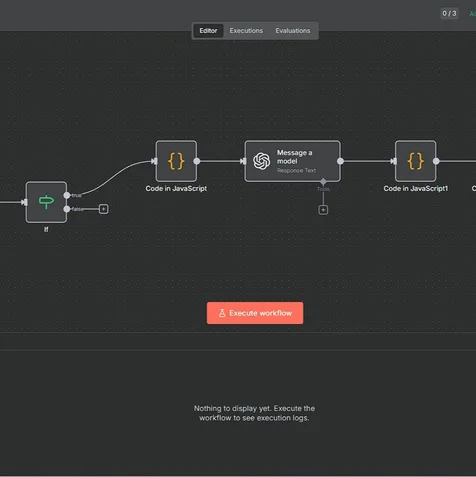The width and height of the screenshot is (476, 477).
Task: Select the If node icon
Action: pos(46,202)
